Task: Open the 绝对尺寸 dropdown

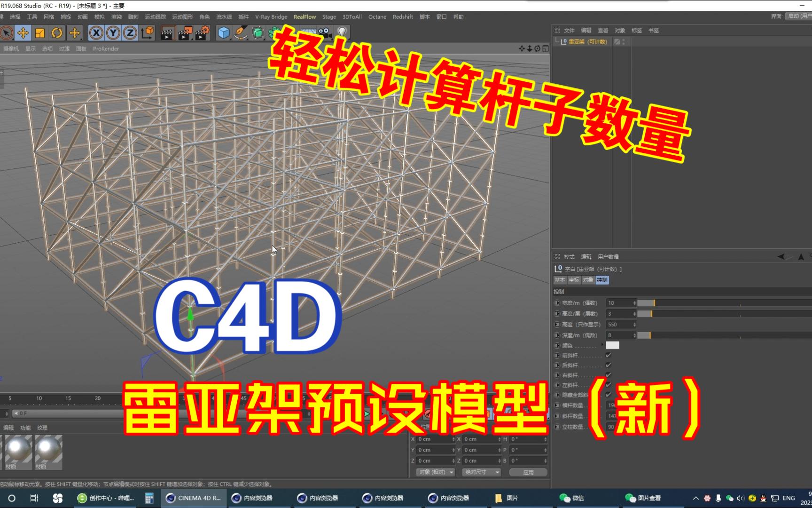Action: click(482, 472)
